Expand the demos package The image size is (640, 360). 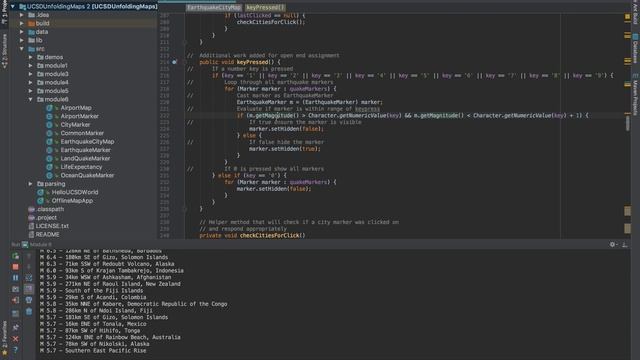coord(31,57)
